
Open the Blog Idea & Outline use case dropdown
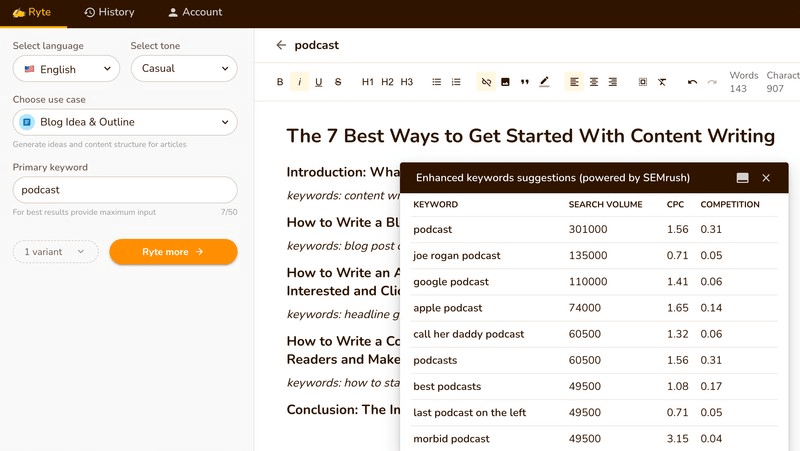(125, 123)
